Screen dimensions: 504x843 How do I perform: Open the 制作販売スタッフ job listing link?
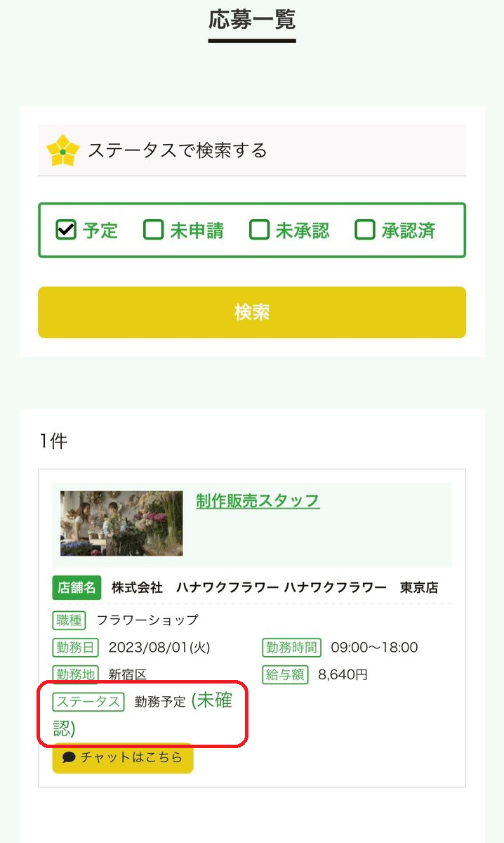[x=256, y=501]
